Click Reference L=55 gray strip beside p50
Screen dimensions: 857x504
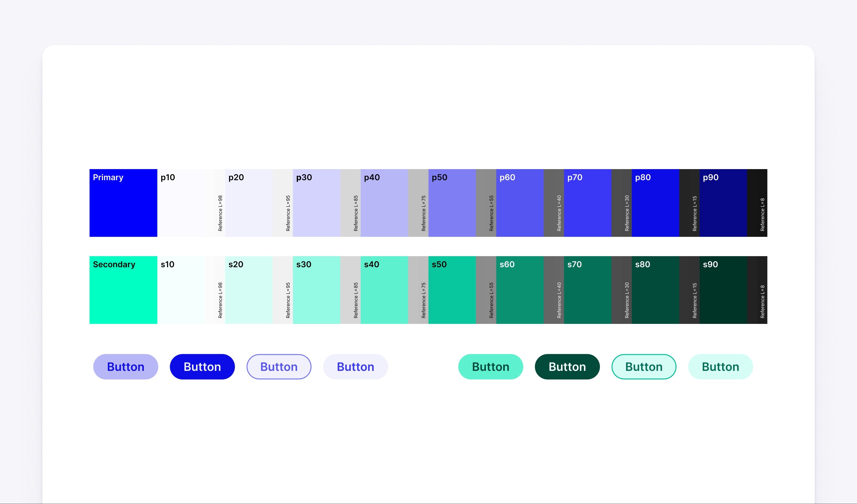[486, 203]
